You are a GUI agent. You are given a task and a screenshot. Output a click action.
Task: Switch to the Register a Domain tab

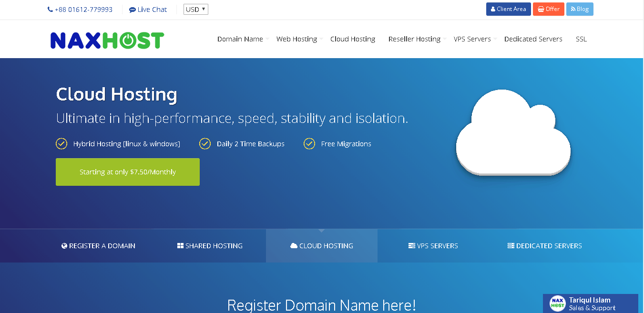tap(98, 246)
